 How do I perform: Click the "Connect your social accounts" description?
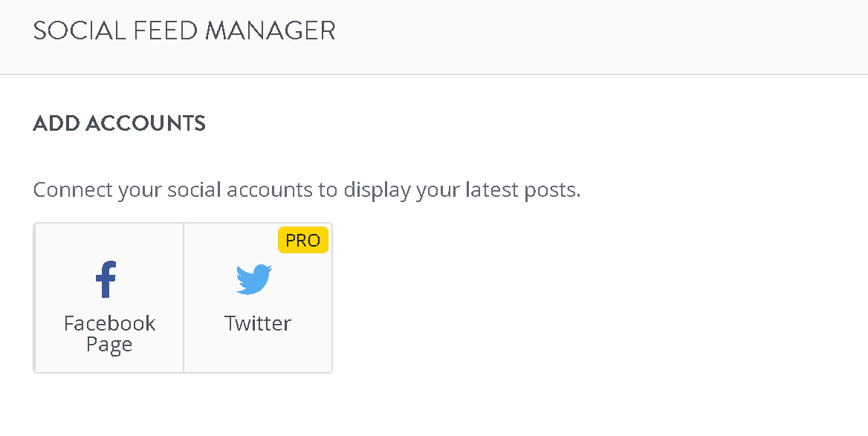point(307,190)
